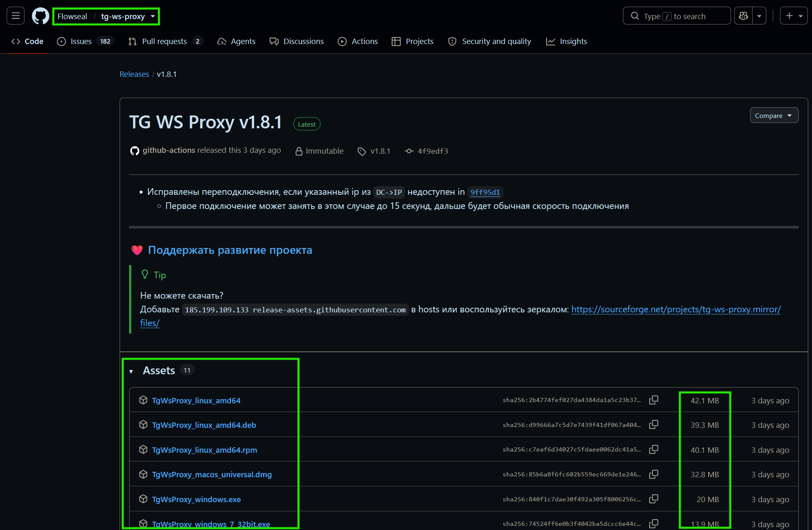Copy sha256 of TgWsProxy_windows.exe
The width and height of the screenshot is (812, 530).
click(x=654, y=499)
